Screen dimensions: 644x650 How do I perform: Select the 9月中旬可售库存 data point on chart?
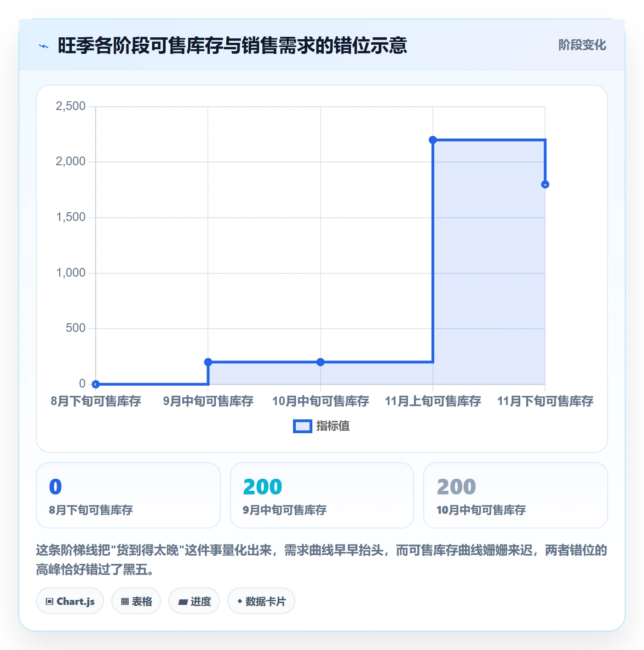[208, 362]
